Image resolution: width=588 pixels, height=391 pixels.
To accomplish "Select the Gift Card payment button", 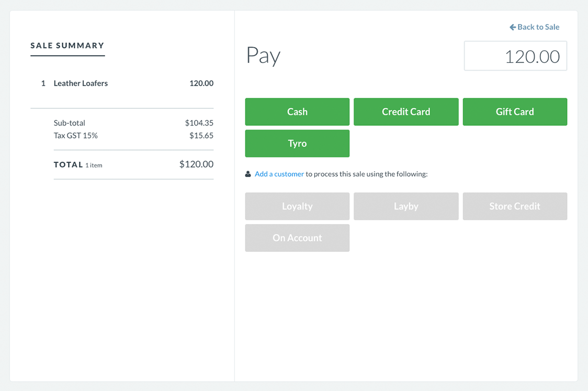I will click(515, 112).
